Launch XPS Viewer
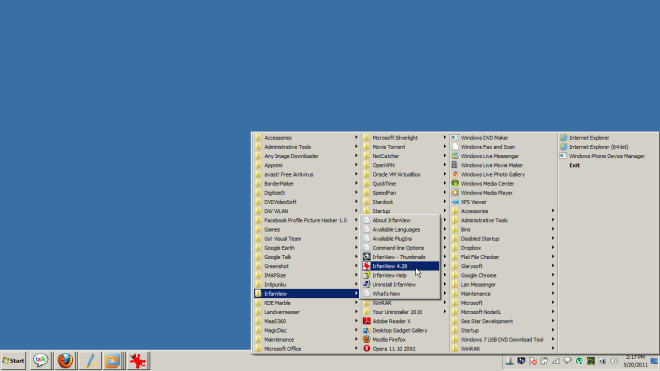The width and height of the screenshot is (660, 371). click(503, 202)
